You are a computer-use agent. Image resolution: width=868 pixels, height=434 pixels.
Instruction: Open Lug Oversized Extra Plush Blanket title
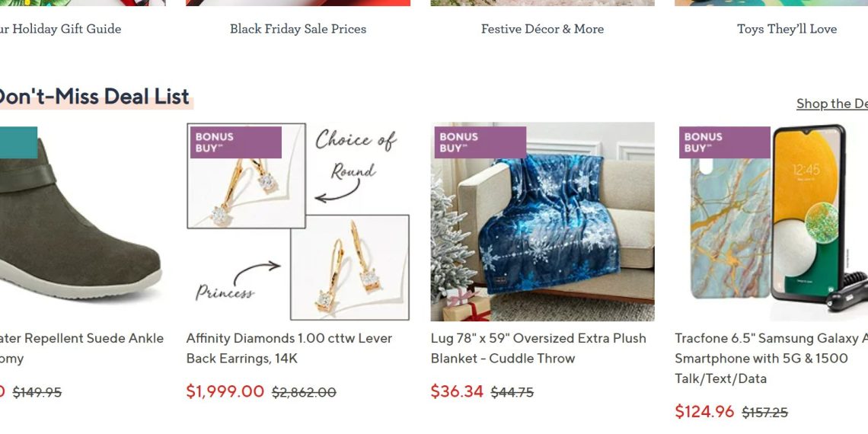(x=538, y=348)
